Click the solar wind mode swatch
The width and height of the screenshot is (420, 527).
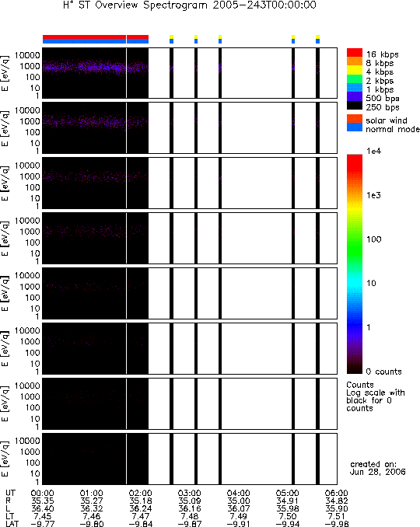pos(355,119)
